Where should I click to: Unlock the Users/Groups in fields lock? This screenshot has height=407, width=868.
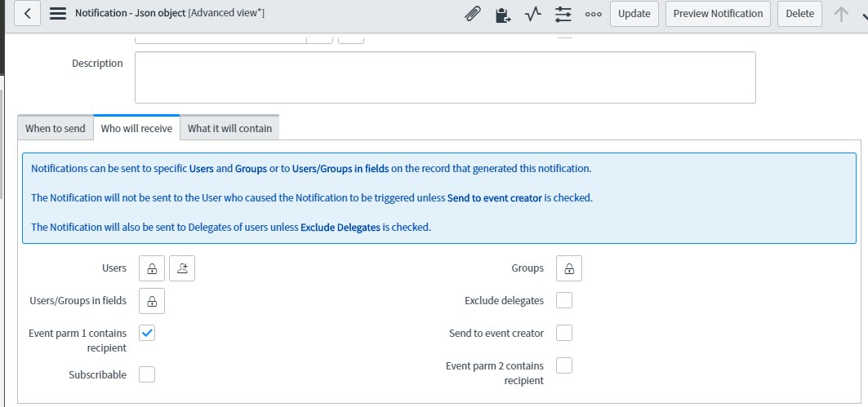(x=152, y=301)
